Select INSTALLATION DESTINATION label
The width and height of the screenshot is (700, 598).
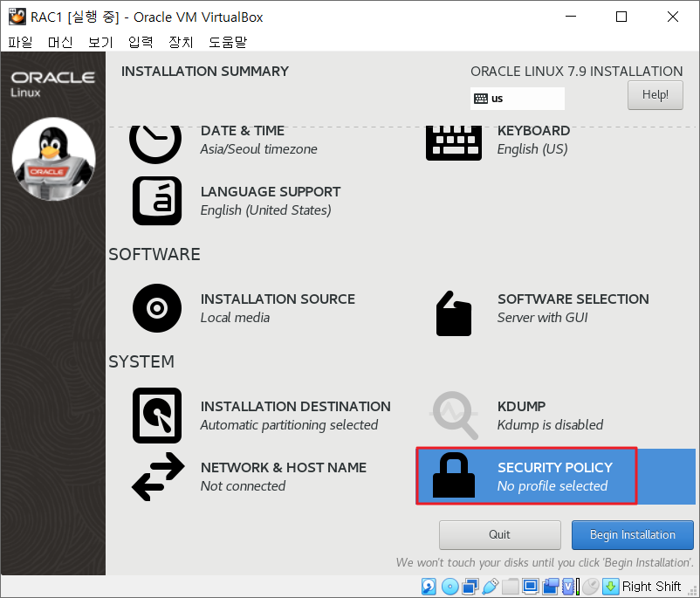pos(296,407)
